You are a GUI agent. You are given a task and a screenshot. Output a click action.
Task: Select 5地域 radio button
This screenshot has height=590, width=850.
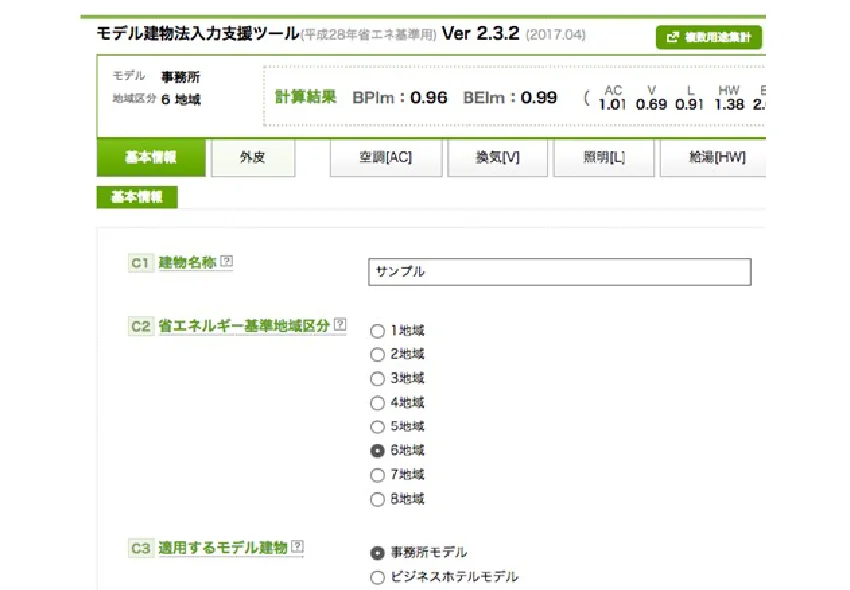pyautogui.click(x=377, y=427)
